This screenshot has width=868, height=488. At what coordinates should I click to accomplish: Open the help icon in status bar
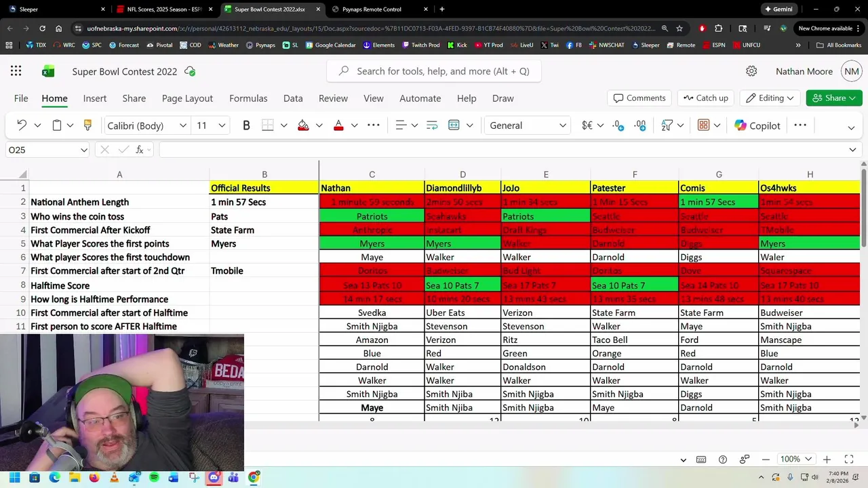click(723, 460)
